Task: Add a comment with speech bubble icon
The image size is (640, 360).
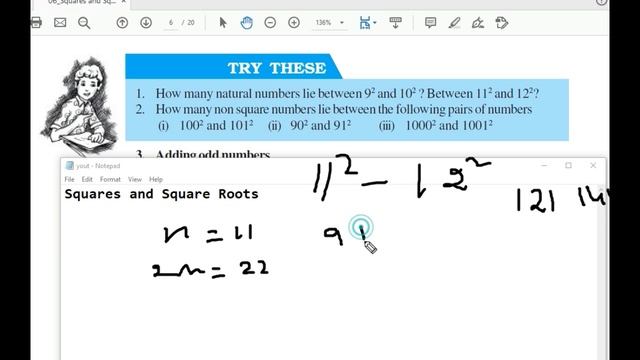Action: 430,22
